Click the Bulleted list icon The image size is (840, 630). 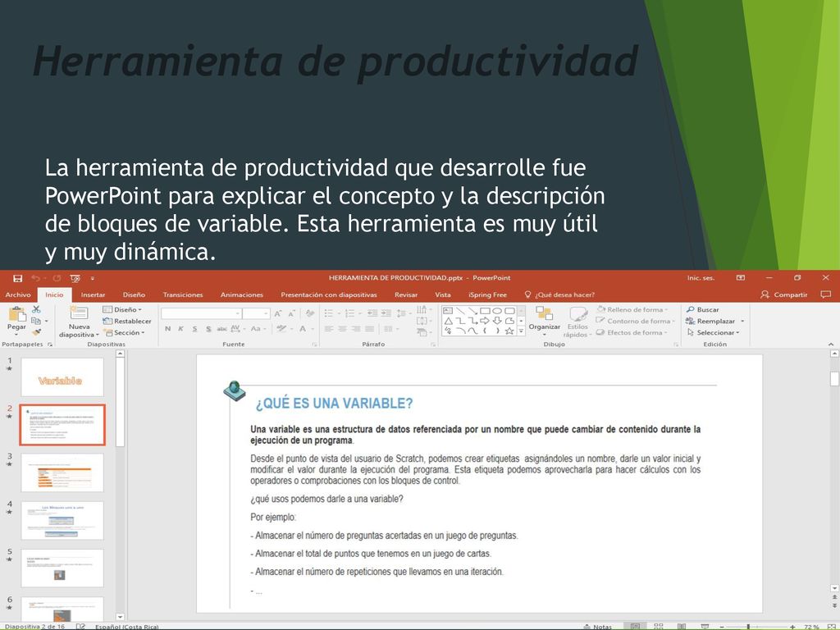[x=328, y=313]
